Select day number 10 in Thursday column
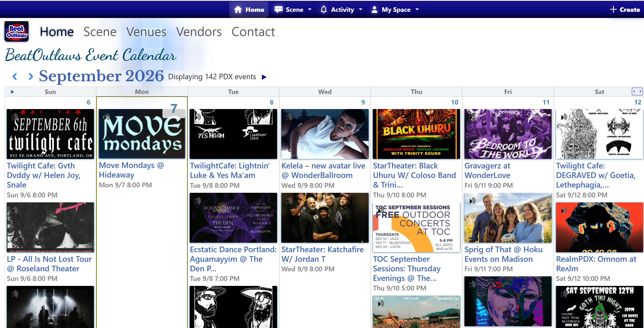Screen dimensions: 644x328 pyautogui.click(x=454, y=102)
